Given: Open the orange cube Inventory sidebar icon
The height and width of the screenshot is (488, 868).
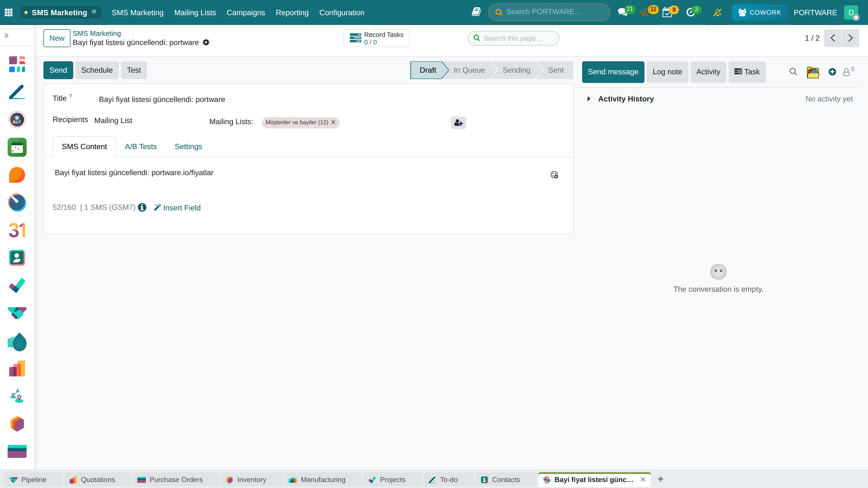Looking at the screenshot, I should [17, 424].
